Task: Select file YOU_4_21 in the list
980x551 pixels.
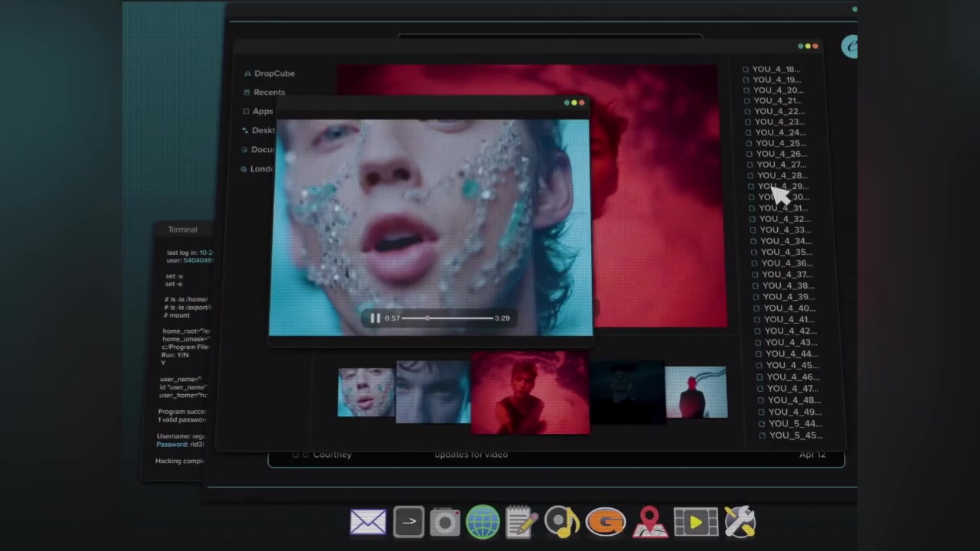Action: click(778, 100)
